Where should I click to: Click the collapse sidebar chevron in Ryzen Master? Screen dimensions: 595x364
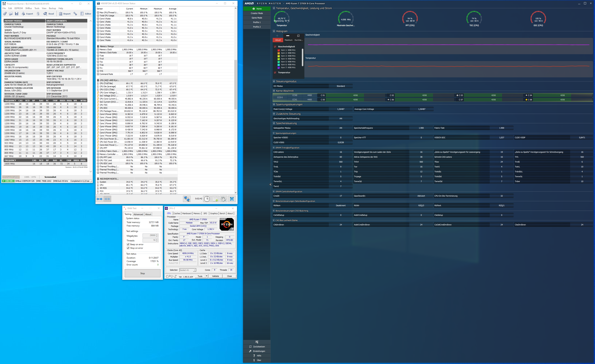271,184
